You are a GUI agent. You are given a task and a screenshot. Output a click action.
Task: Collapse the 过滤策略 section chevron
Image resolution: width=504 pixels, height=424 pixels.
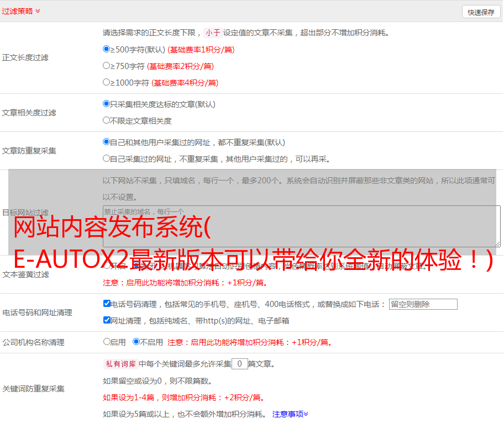pos(38,11)
